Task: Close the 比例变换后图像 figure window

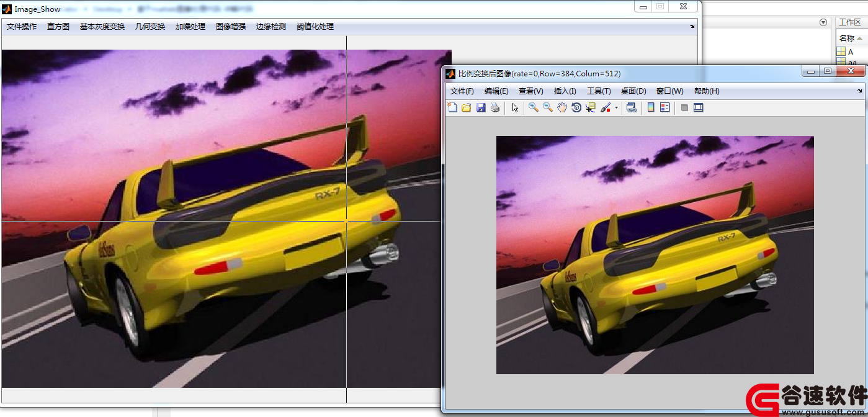Action: pyautogui.click(x=850, y=71)
